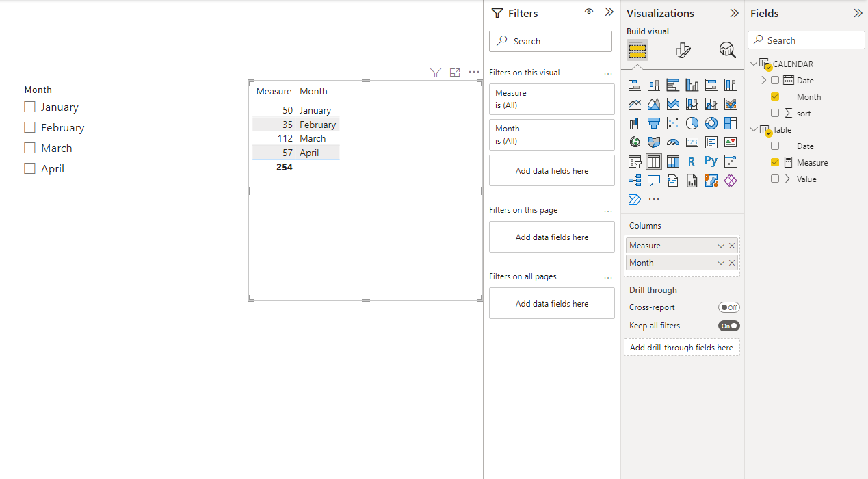Open the Analytics magnifier icon
The image size is (868, 479).
click(728, 50)
